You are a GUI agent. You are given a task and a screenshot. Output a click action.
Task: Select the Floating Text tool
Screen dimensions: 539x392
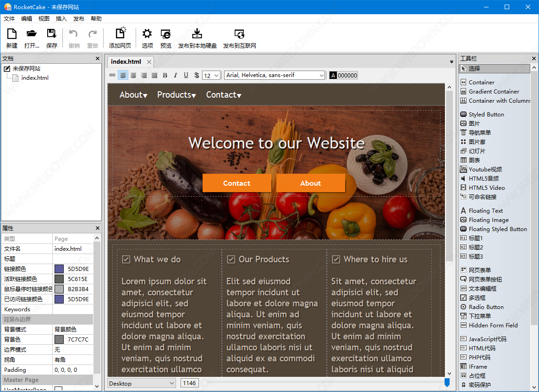coord(482,210)
